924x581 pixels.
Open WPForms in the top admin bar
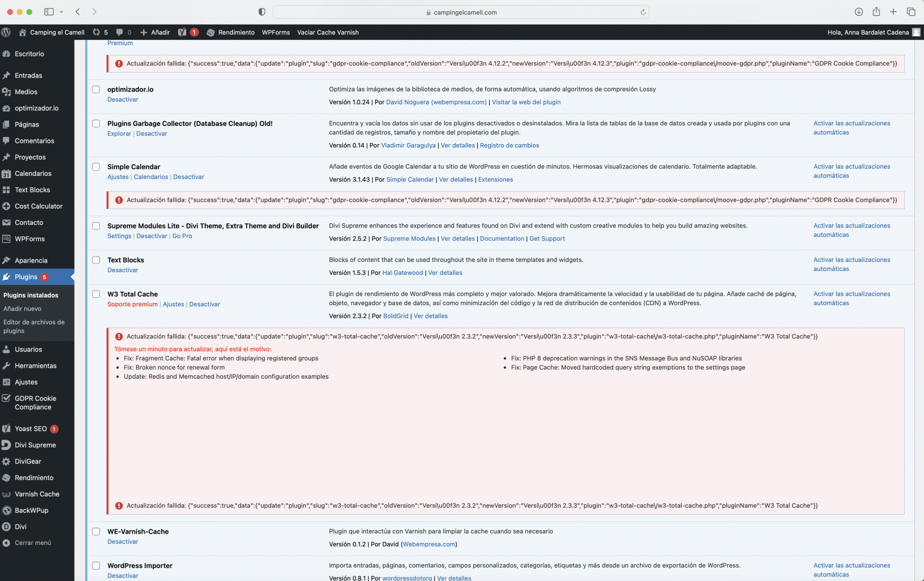(276, 32)
